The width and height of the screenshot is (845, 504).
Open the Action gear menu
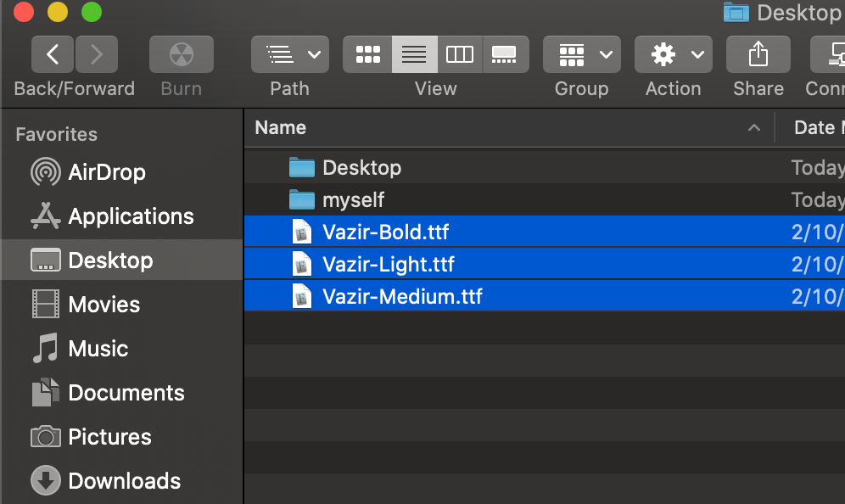(x=673, y=53)
